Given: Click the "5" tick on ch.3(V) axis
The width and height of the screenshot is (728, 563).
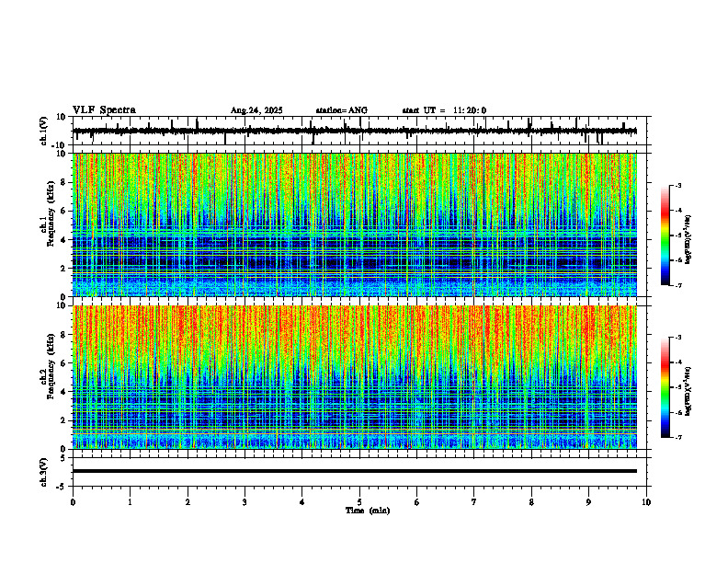Looking at the screenshot, I should (64, 458).
